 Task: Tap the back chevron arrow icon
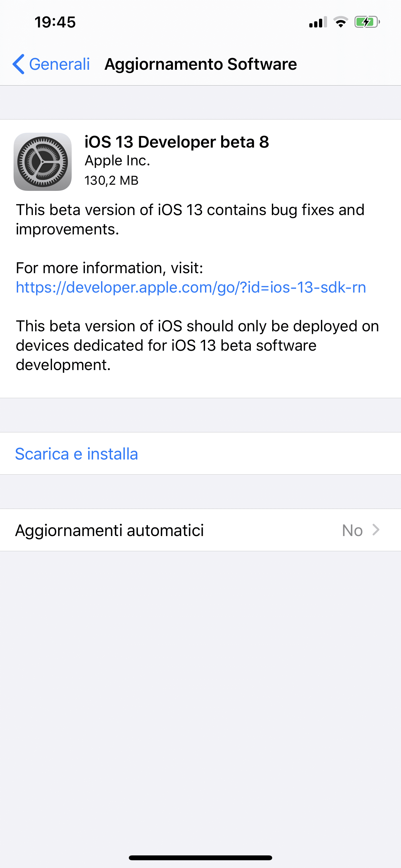tap(18, 64)
